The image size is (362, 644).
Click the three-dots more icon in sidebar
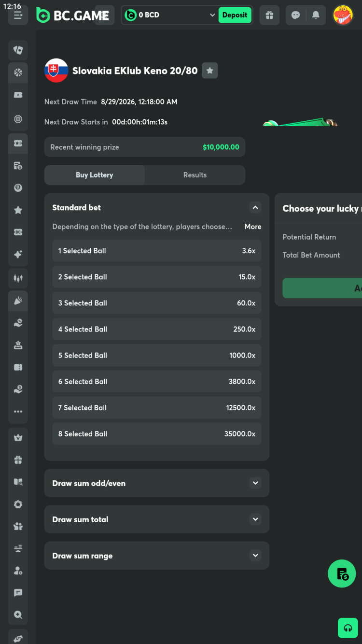coord(18,412)
